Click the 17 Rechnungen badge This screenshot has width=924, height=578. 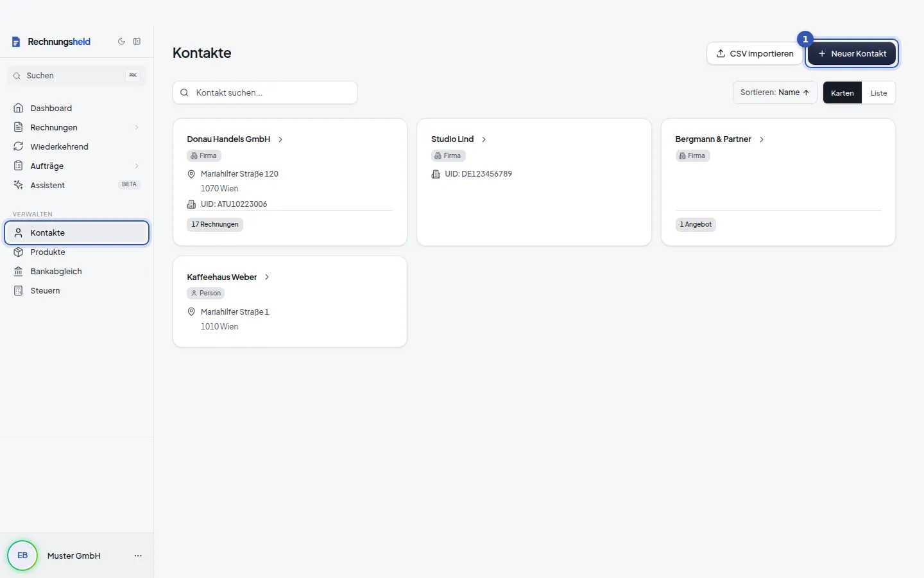click(215, 225)
